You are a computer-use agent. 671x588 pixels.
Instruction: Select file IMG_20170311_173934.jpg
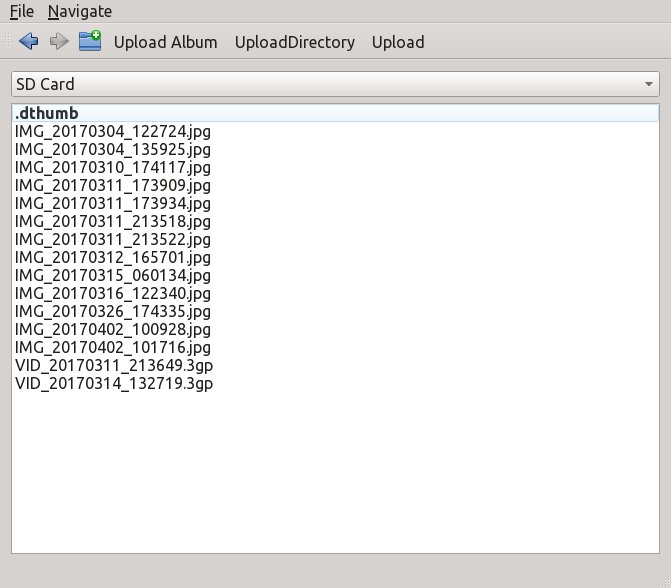point(336,203)
